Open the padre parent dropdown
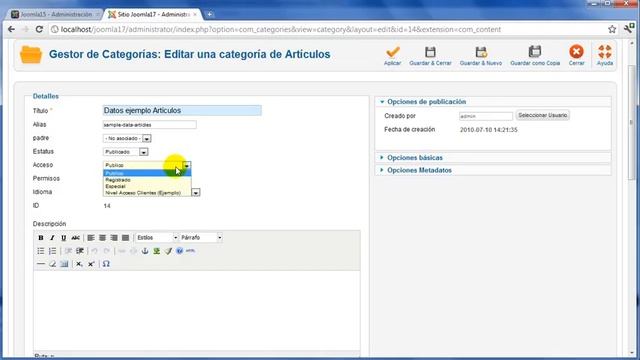 tap(127, 138)
